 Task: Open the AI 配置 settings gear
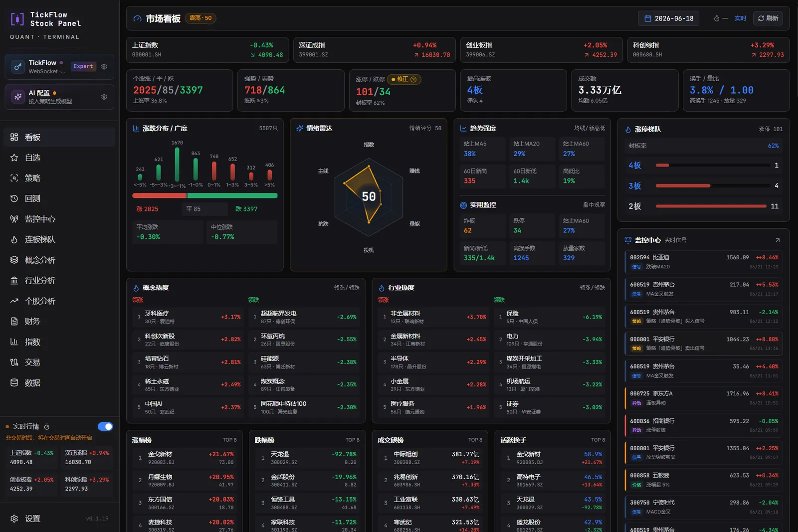point(104,97)
